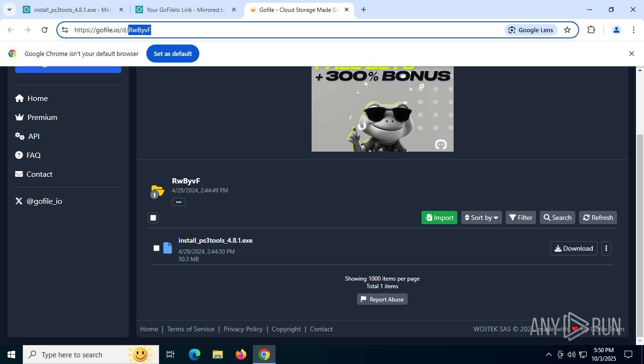Open Privacy Policy footer link

click(243, 329)
